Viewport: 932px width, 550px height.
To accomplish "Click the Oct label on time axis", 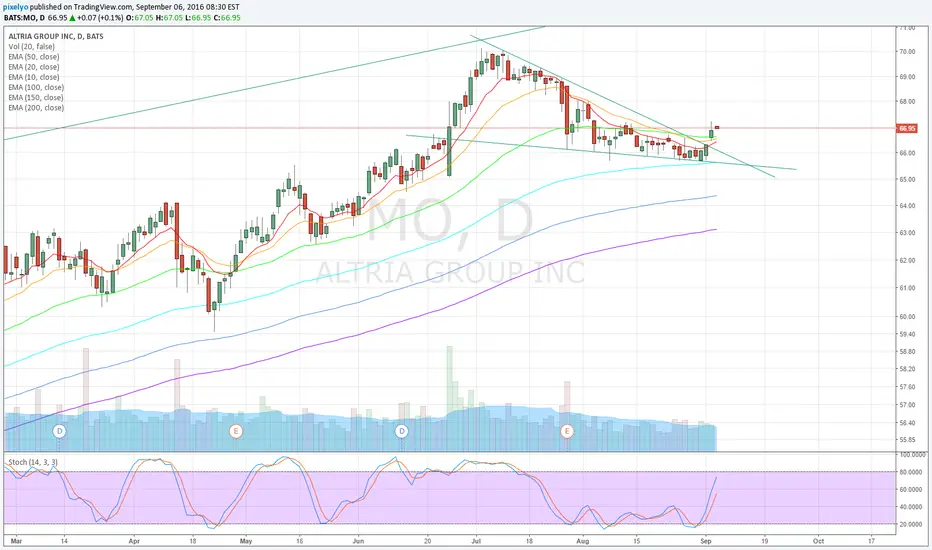I will point(818,541).
